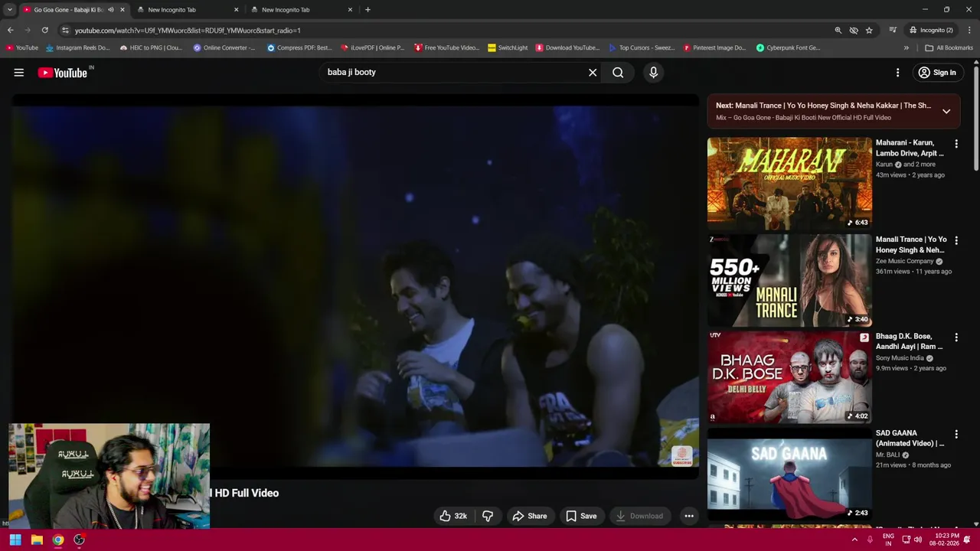Start voice search with the microphone
980x551 pixels.
(x=653, y=73)
